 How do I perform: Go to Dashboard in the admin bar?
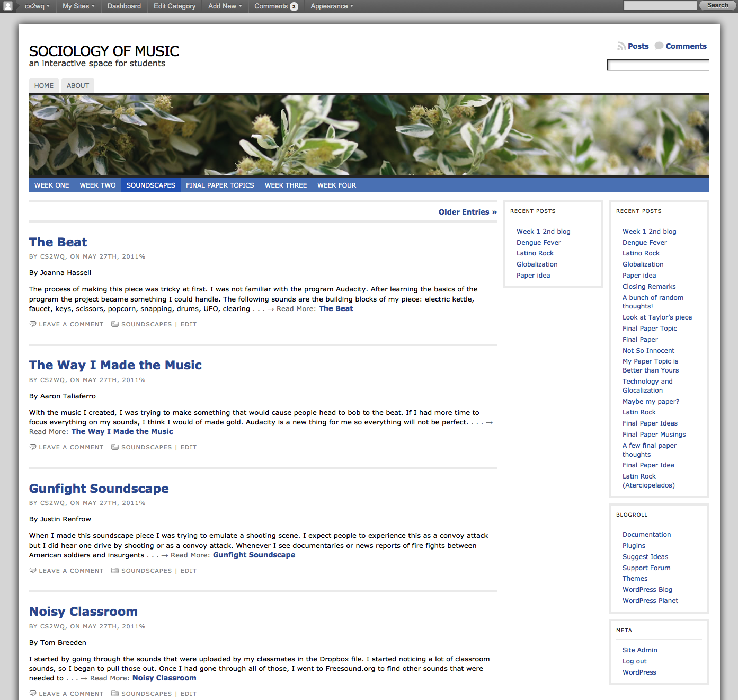point(124,6)
